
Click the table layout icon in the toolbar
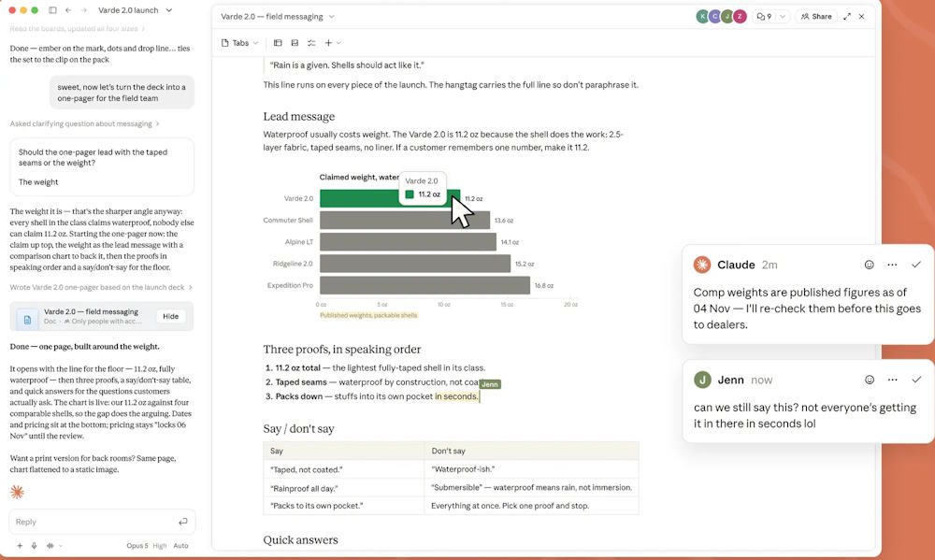click(x=278, y=43)
